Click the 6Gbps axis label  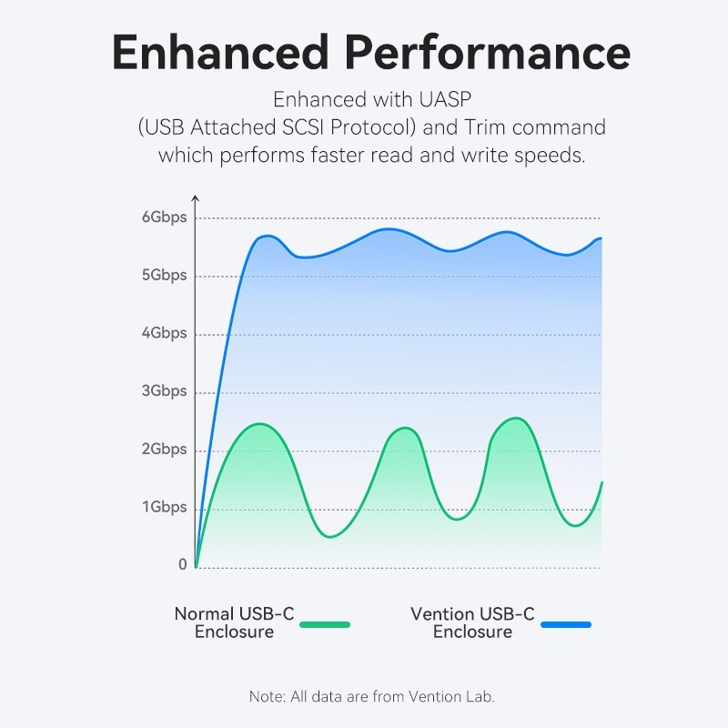164,217
